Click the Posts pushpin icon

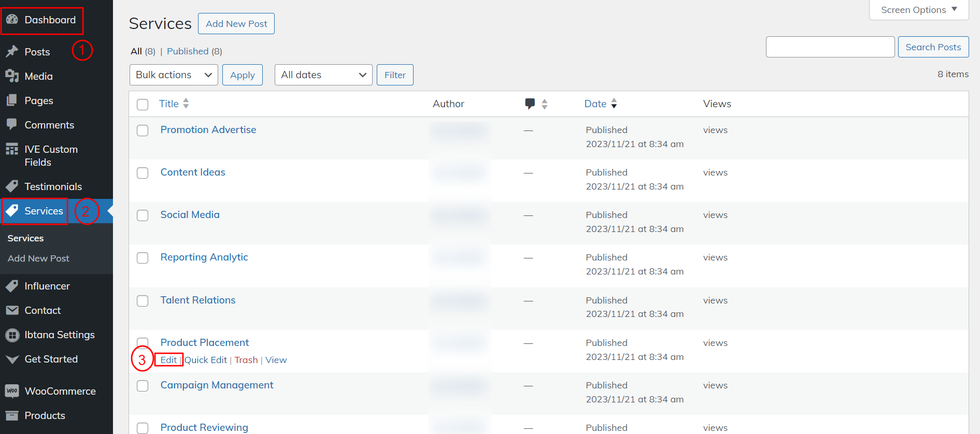click(12, 52)
